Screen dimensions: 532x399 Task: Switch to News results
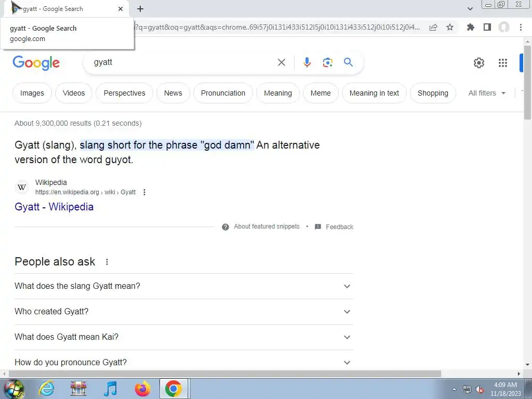pos(173,93)
